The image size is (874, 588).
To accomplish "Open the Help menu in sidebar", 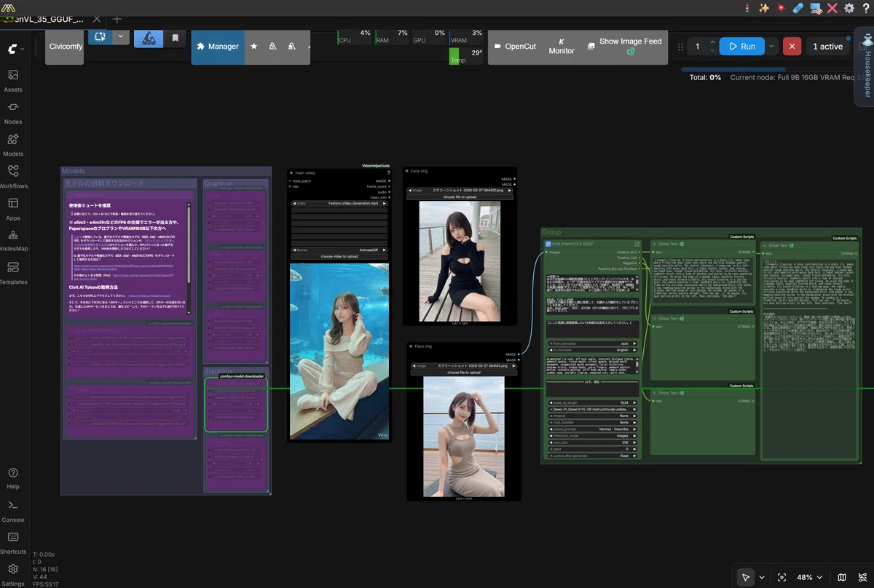I will pos(13,477).
